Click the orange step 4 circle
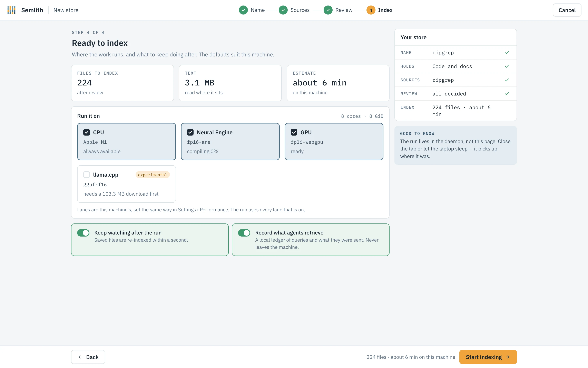The width and height of the screenshot is (588, 368). pos(371,10)
